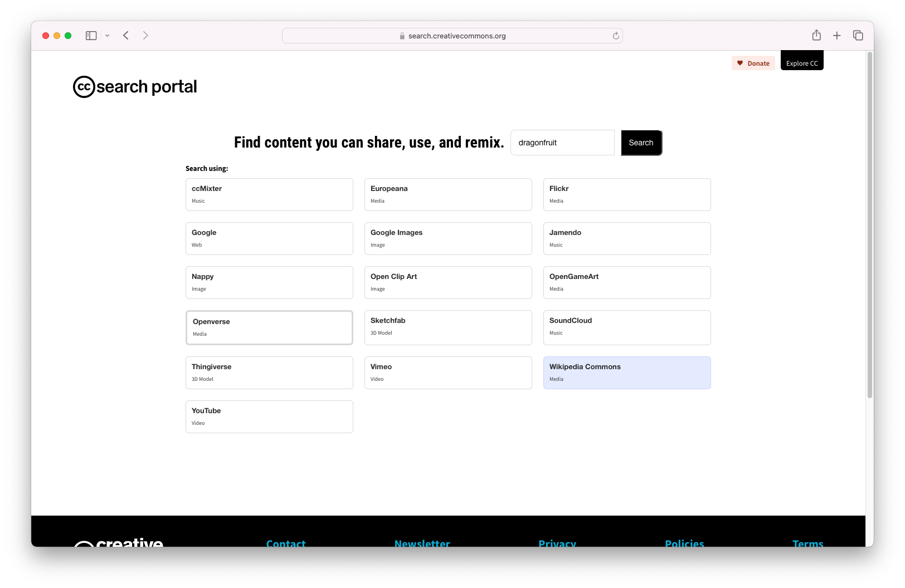The image size is (905, 588).
Task: Choose Sketchfab 3D Model source
Action: tap(448, 327)
